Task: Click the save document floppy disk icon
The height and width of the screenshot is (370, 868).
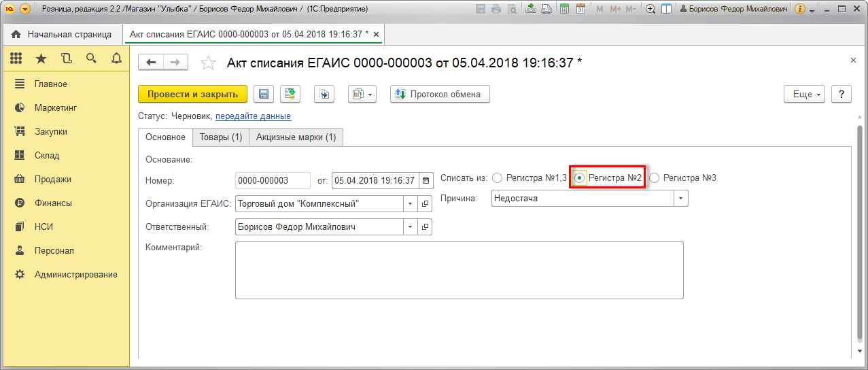Action: 263,95
